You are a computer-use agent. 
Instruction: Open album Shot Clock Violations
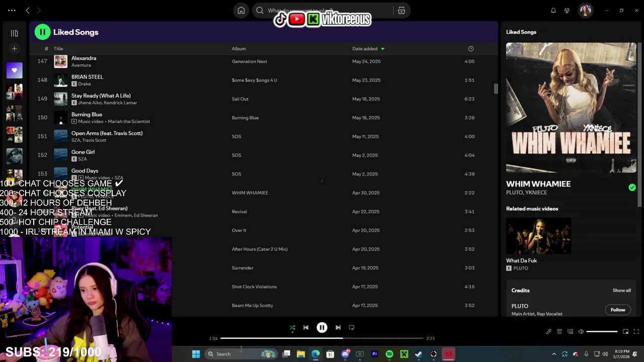[254, 287]
